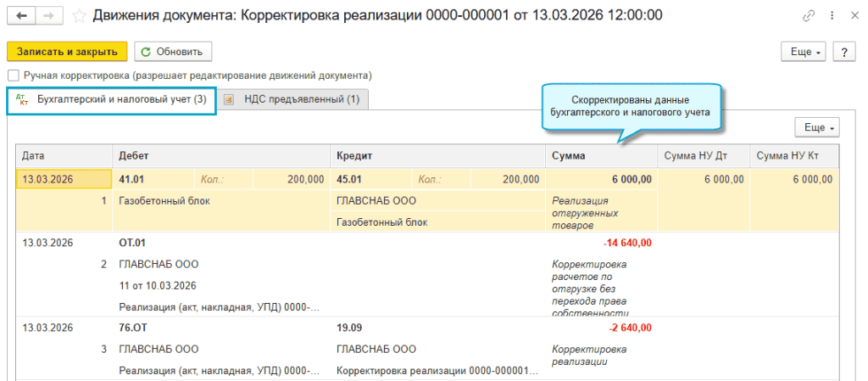The width and height of the screenshot is (868, 381).
Task: Open help with the question mark button
Action: [x=844, y=52]
